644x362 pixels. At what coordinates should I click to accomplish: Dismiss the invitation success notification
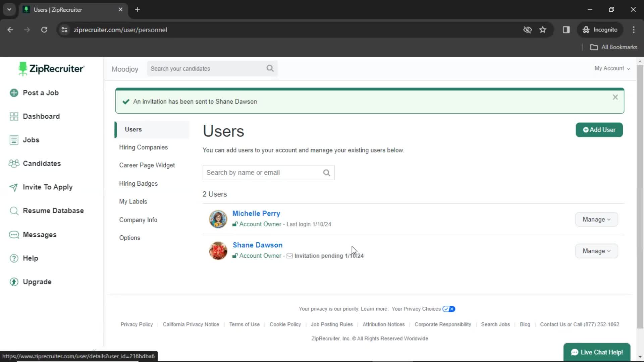click(615, 97)
